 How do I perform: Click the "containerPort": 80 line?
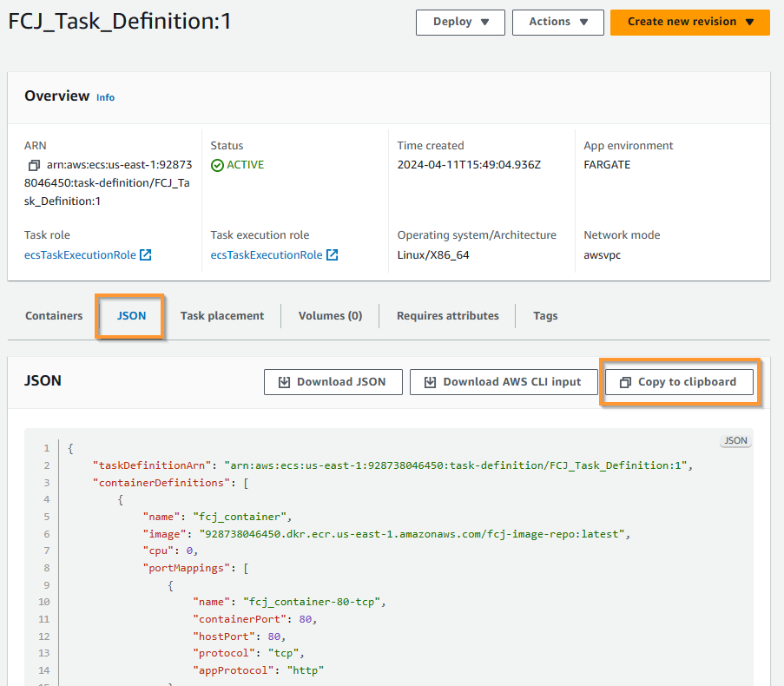[x=255, y=619]
